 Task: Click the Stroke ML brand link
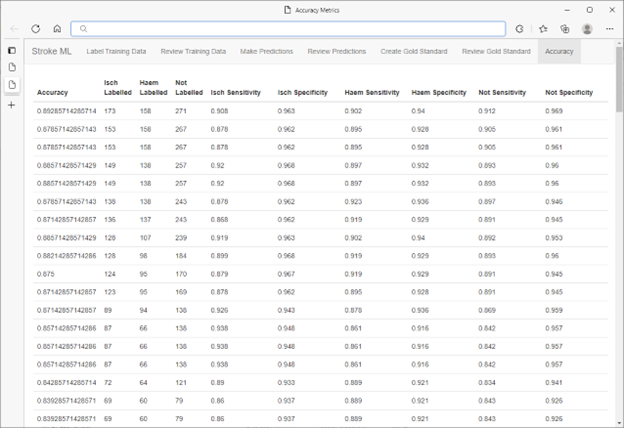point(51,51)
